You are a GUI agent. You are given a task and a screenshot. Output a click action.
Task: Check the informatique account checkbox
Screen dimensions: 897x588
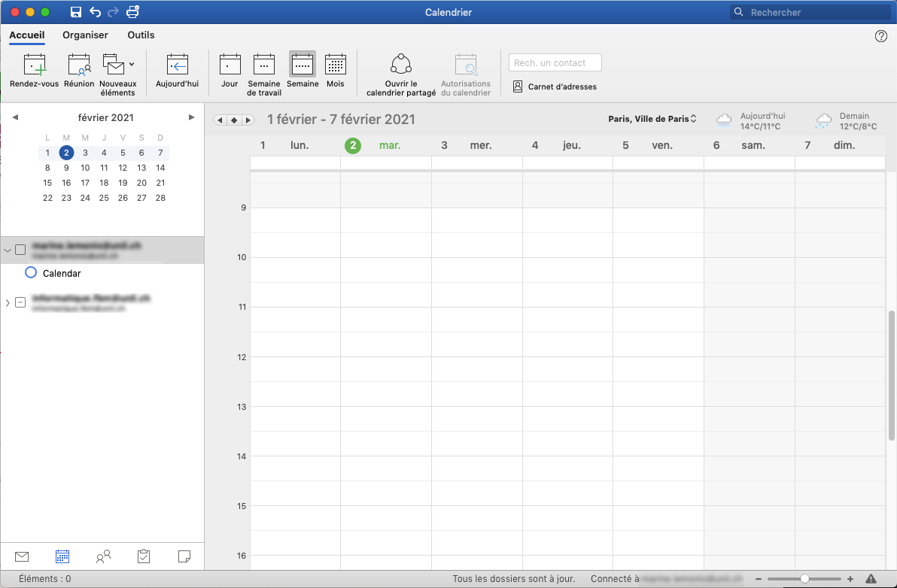(x=20, y=302)
